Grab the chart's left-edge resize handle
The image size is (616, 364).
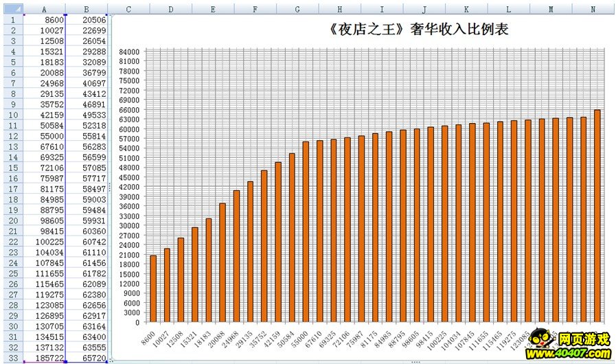[x=110, y=188]
